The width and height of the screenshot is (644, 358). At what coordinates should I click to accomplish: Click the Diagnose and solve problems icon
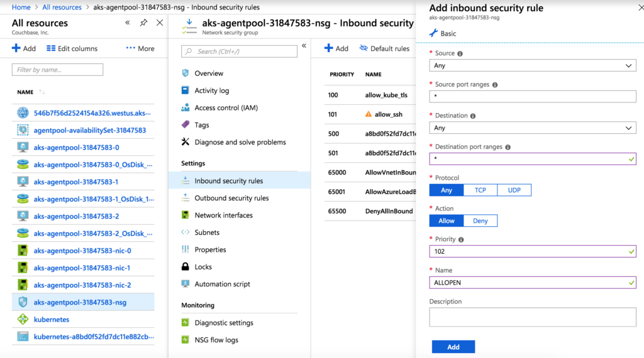(x=186, y=142)
